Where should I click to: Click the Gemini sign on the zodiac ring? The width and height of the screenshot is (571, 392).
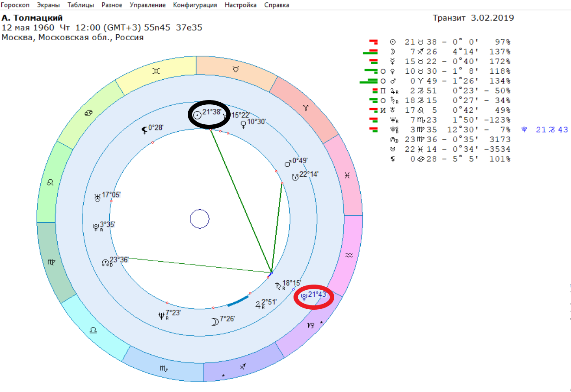tap(156, 71)
